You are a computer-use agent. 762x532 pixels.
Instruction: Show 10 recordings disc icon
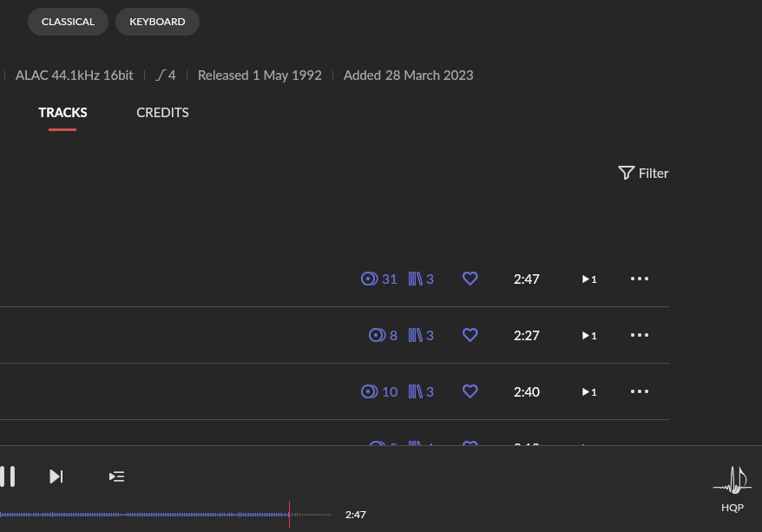coord(379,391)
